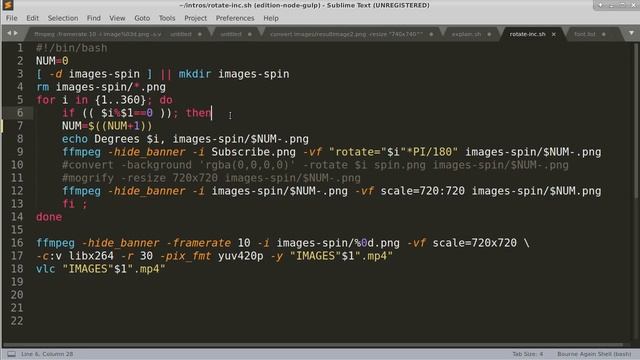This screenshot has height=360, width=640.
Task: Click the commented #convert -background line
Action: pos(315,165)
